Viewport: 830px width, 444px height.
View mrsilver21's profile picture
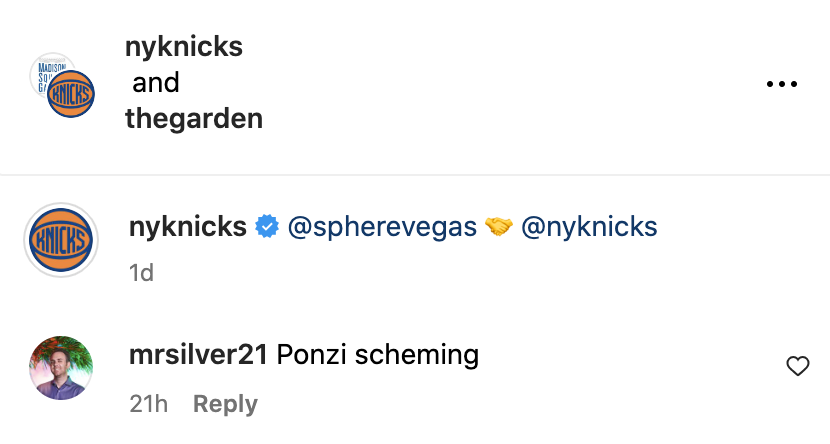click(60, 368)
